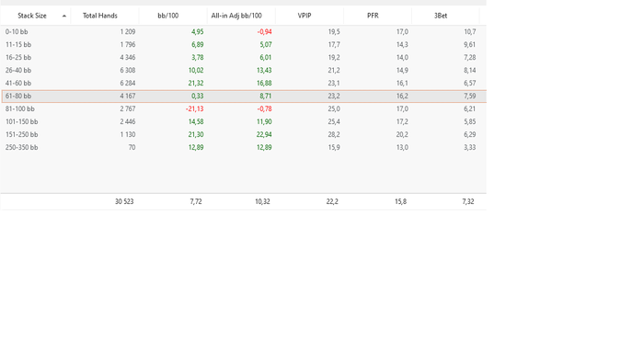
Task: Click the VPIP column header
Action: (x=305, y=16)
